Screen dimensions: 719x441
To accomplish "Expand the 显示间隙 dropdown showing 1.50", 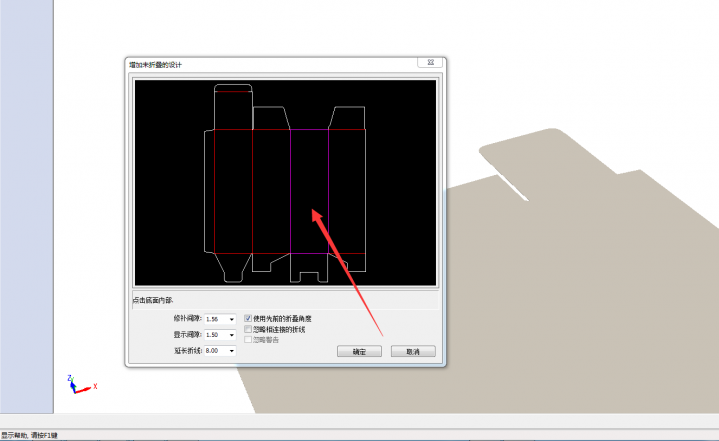I will (232, 335).
